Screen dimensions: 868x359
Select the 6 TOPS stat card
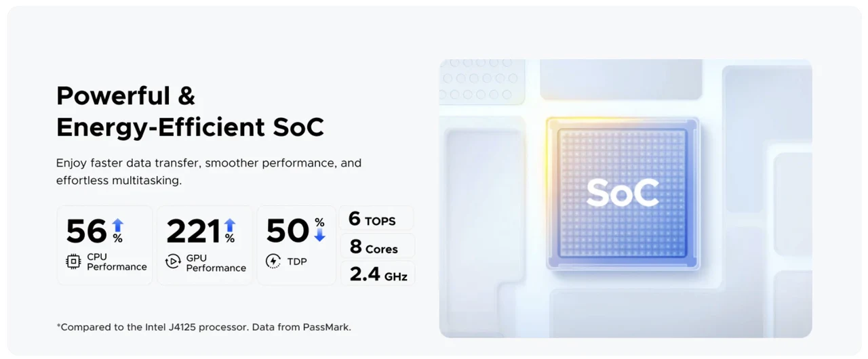pos(376,219)
